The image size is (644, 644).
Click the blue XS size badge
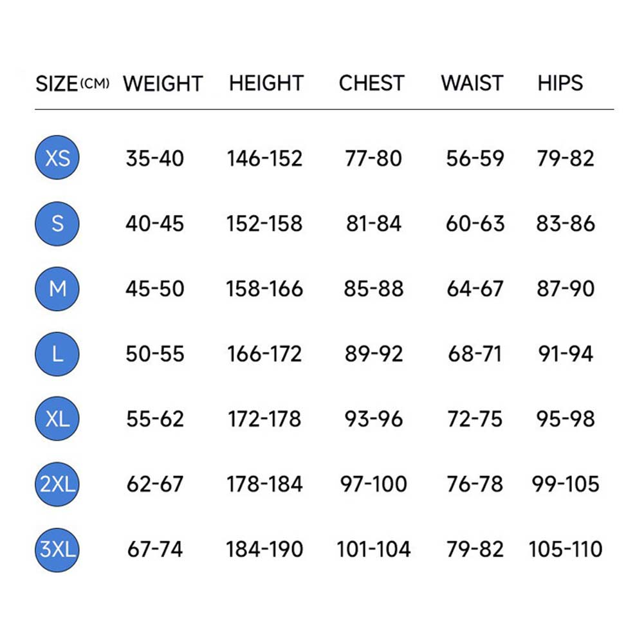pyautogui.click(x=57, y=158)
